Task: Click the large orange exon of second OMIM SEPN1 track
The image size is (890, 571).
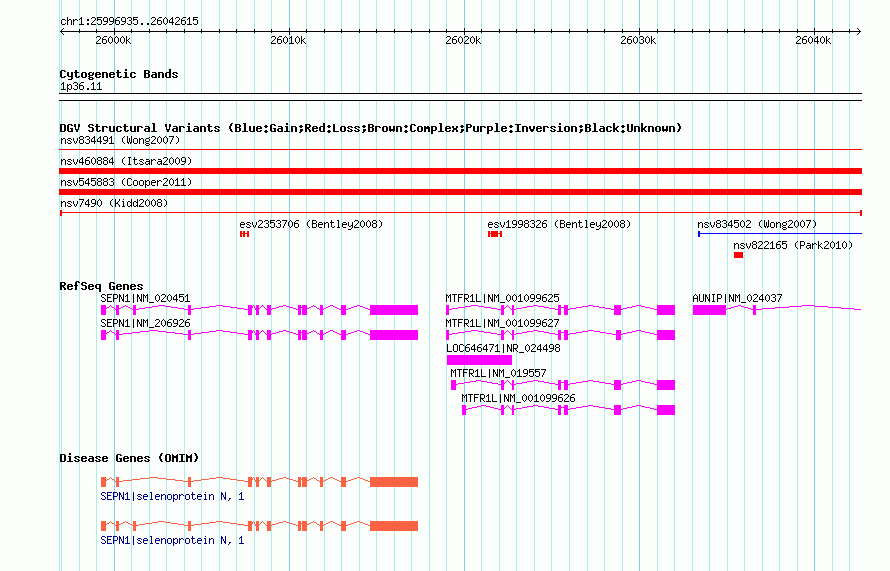Action: pyautogui.click(x=394, y=526)
